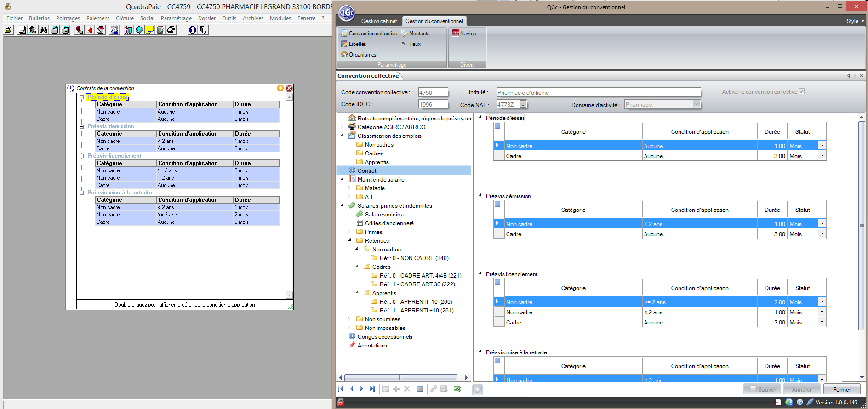This screenshot has width=868, height=409.
Task: Open Domaine d'activité dropdown
Action: [697, 104]
